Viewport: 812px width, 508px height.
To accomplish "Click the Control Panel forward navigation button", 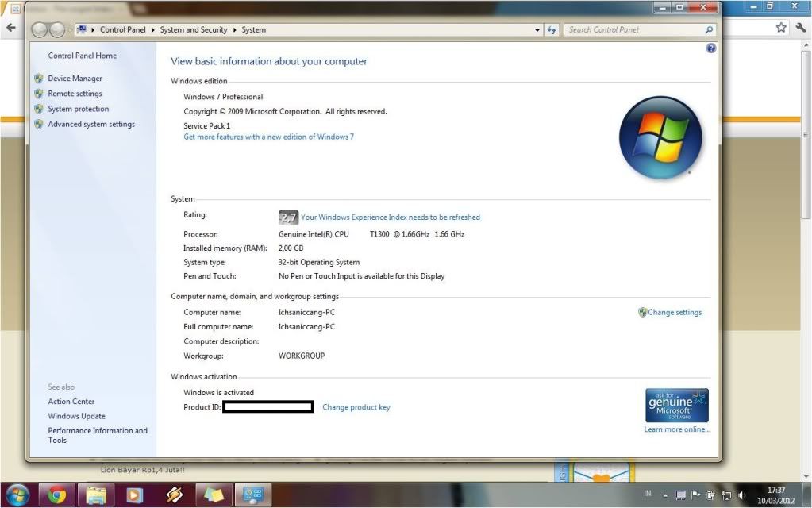I will (56, 30).
